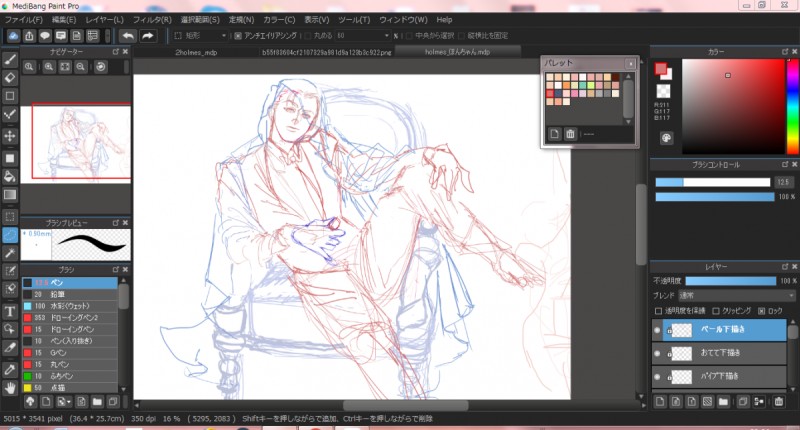800x430 pixels.
Task: Delete palette color with trash icon
Action: pos(570,134)
